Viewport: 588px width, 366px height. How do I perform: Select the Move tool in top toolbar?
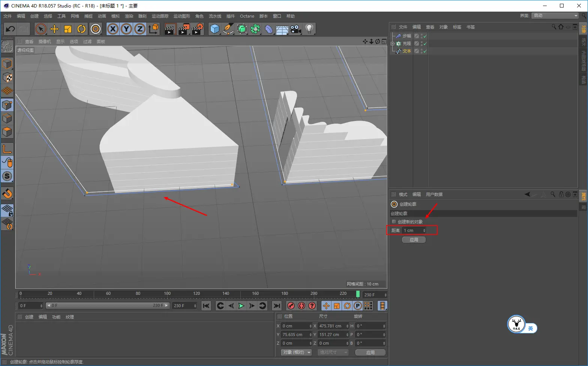(x=54, y=29)
